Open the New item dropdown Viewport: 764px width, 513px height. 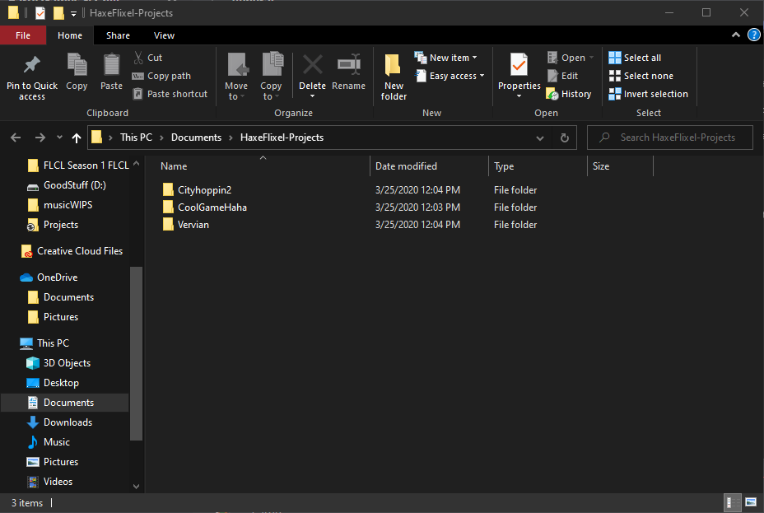tap(446, 57)
